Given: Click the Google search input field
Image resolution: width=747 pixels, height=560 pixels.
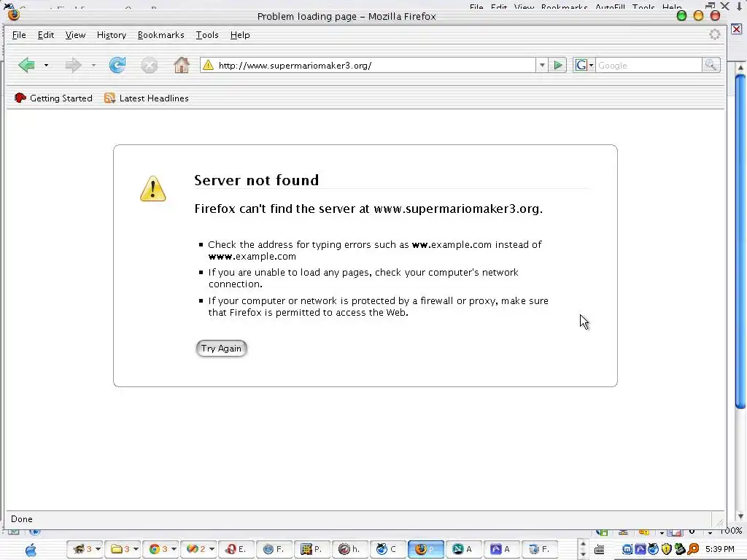Looking at the screenshot, I should [649, 65].
